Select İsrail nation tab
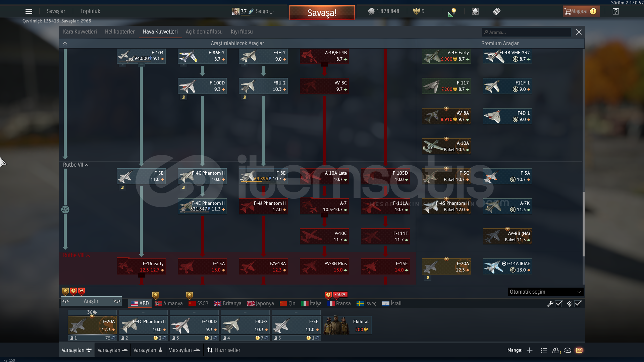This screenshot has height=362, width=644. (392, 304)
